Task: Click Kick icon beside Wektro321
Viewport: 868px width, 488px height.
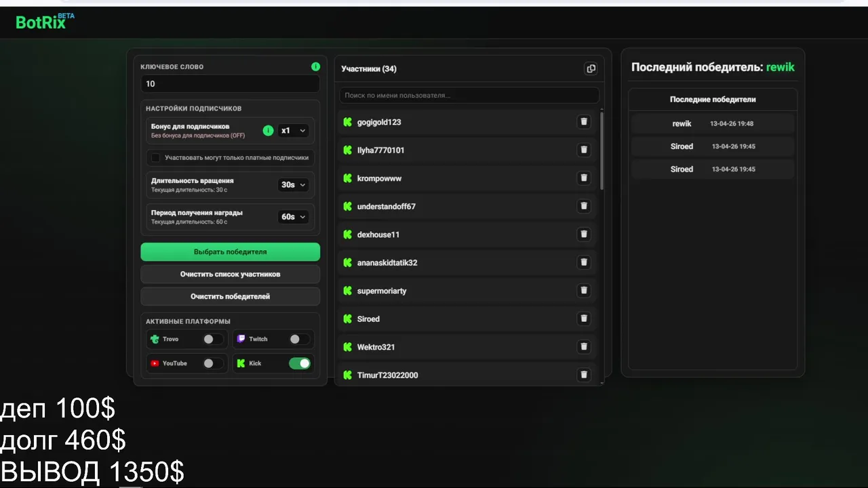Action: click(x=348, y=347)
